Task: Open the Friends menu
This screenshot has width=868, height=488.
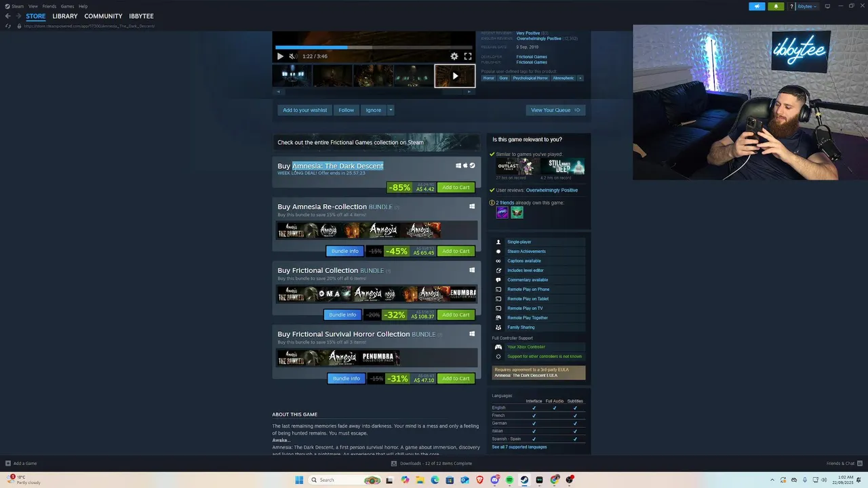Action: [x=50, y=6]
